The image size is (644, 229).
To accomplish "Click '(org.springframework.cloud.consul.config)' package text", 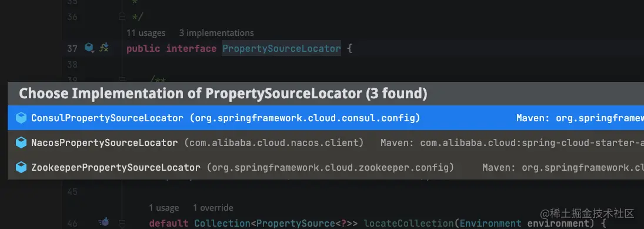I will pyautogui.click(x=305, y=118).
